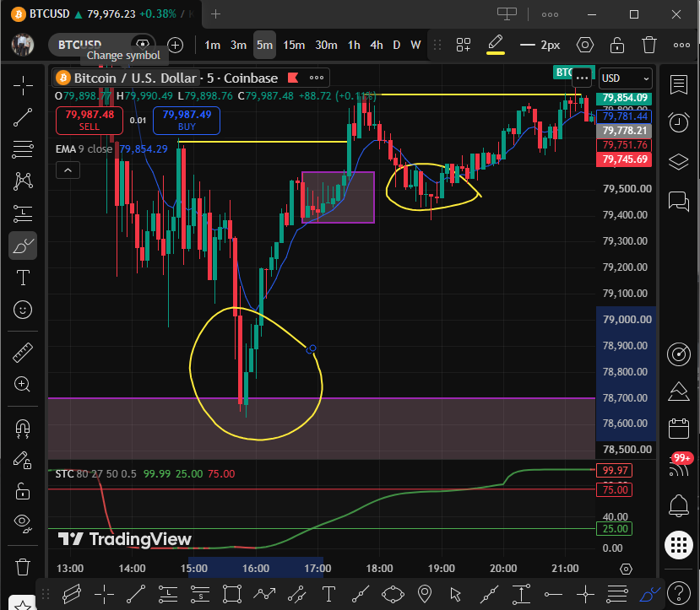The image size is (700, 610).
Task: Open the help center question mark
Action: point(679,593)
